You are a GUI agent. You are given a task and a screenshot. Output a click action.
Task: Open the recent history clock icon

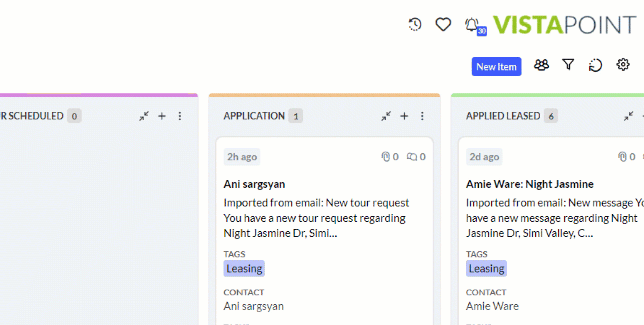click(415, 25)
